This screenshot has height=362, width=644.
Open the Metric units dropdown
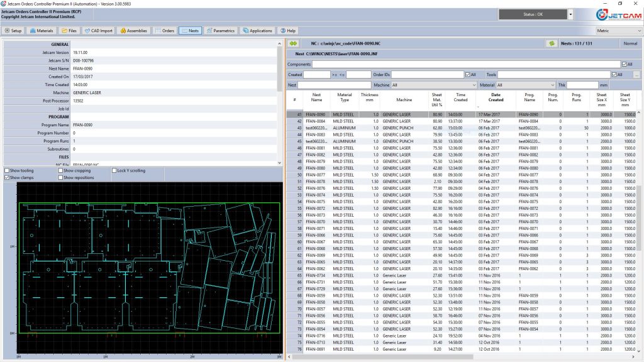619,30
